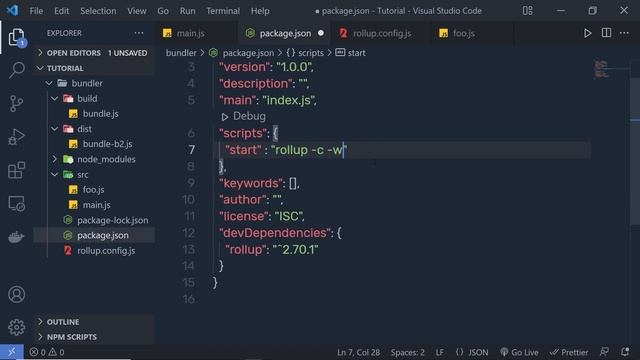Open the Extensions view

click(16, 170)
